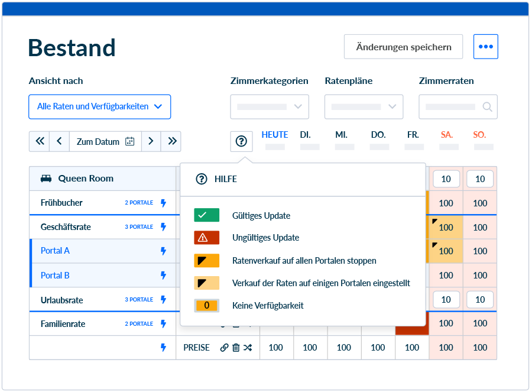The height and width of the screenshot is (392, 532).
Task: Go to previous date with left arrow
Action: click(x=59, y=141)
